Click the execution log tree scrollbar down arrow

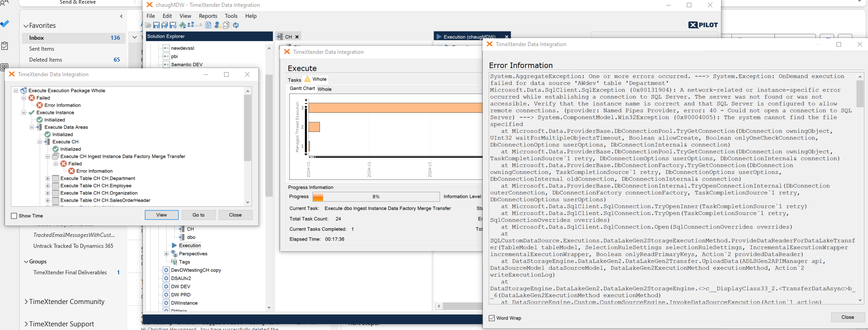(x=248, y=202)
